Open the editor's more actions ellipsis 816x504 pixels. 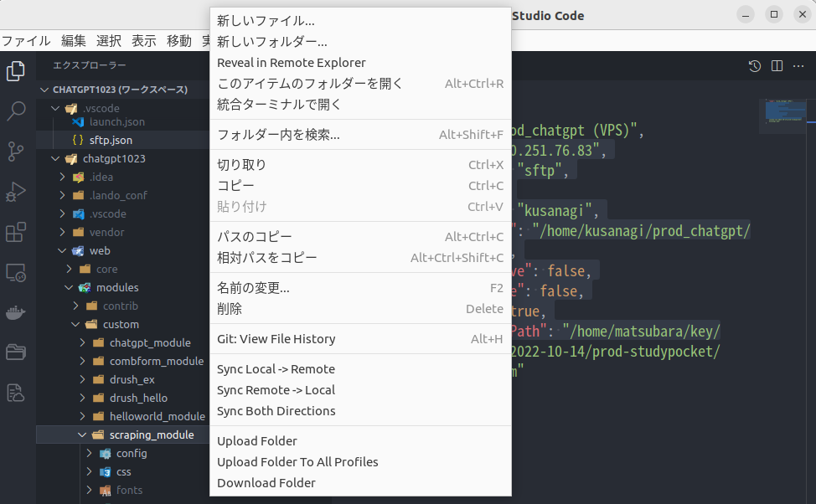(x=798, y=66)
